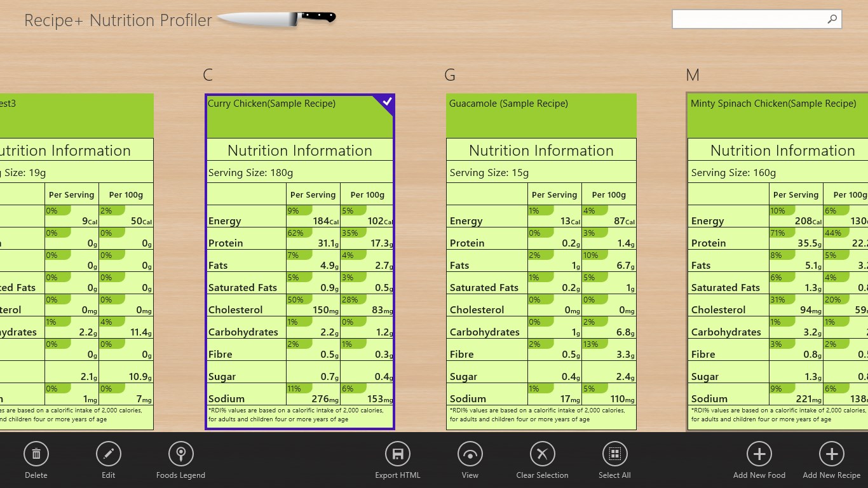The height and width of the screenshot is (488, 868).
Task: Click the Edit pencil icon
Action: click(x=109, y=454)
